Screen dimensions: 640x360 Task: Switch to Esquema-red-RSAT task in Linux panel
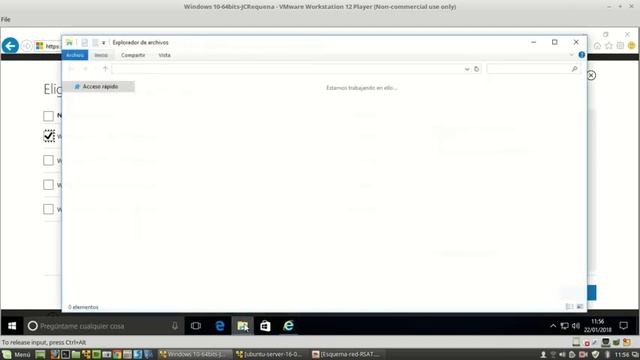pos(348,354)
